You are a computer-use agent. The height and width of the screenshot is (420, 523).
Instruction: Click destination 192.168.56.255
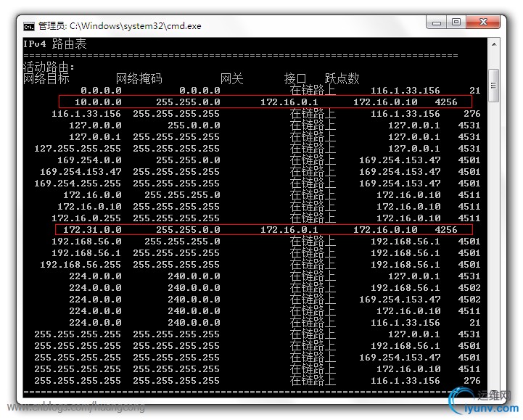(81, 265)
